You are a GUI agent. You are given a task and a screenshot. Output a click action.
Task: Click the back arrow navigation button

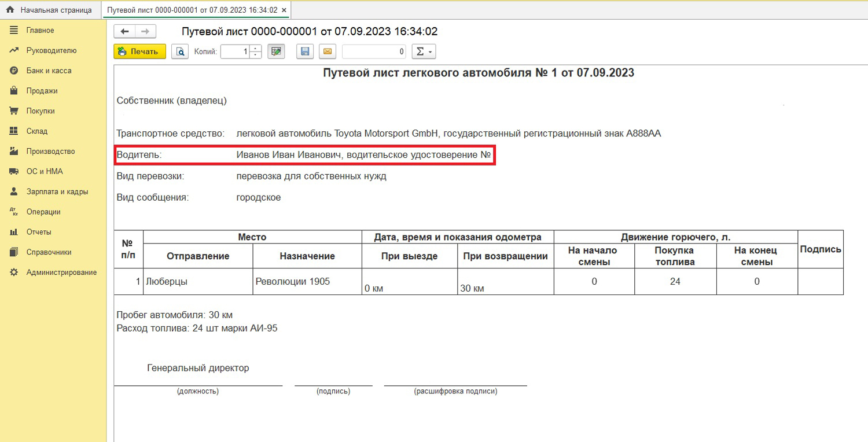pyautogui.click(x=124, y=32)
